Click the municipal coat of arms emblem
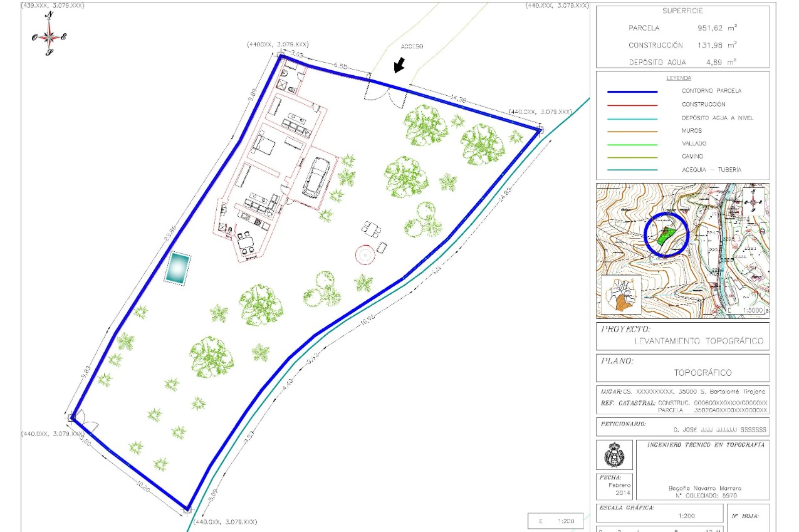 point(614,456)
